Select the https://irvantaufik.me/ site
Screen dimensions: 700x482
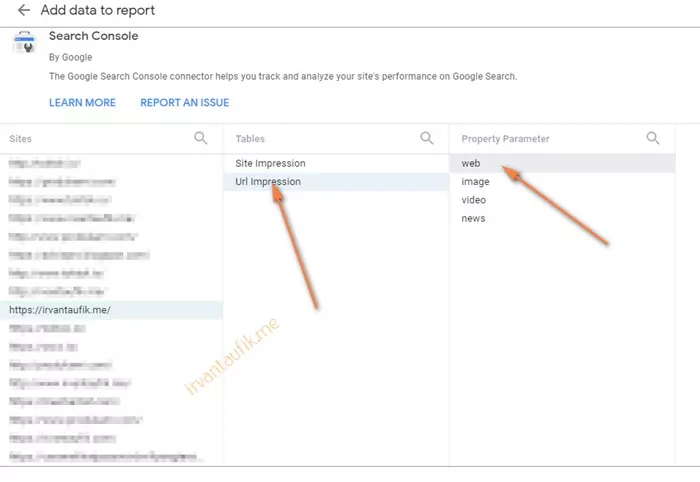tap(112, 310)
